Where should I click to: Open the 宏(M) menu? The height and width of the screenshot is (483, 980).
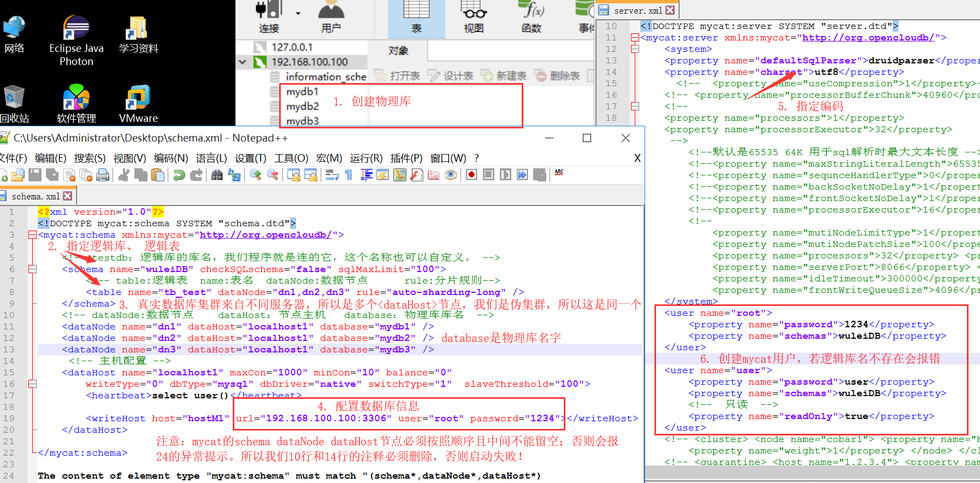point(329,158)
